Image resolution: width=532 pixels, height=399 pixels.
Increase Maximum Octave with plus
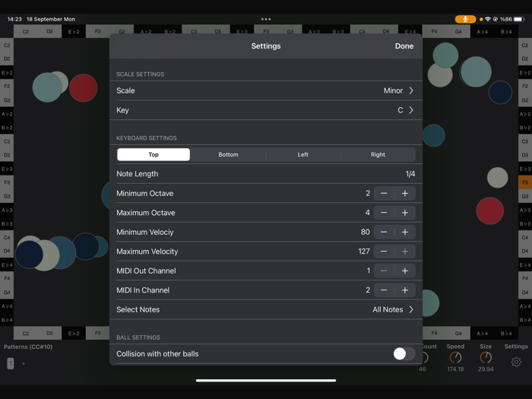[x=405, y=213]
